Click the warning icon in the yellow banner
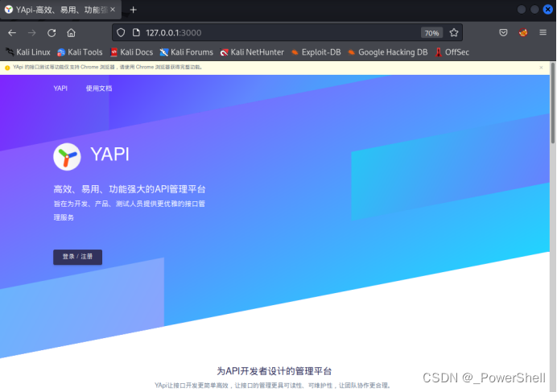 tap(7, 68)
